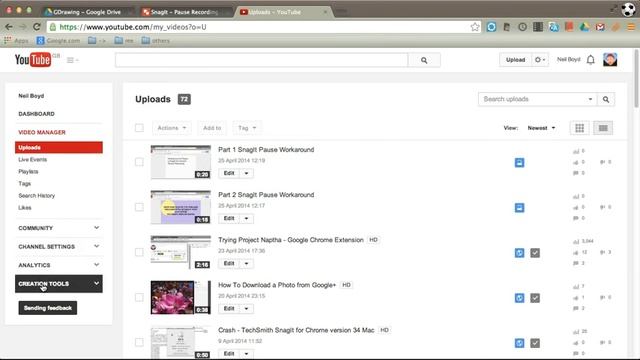Click the YouTube logo
The width and height of the screenshot is (640, 360).
point(33,60)
